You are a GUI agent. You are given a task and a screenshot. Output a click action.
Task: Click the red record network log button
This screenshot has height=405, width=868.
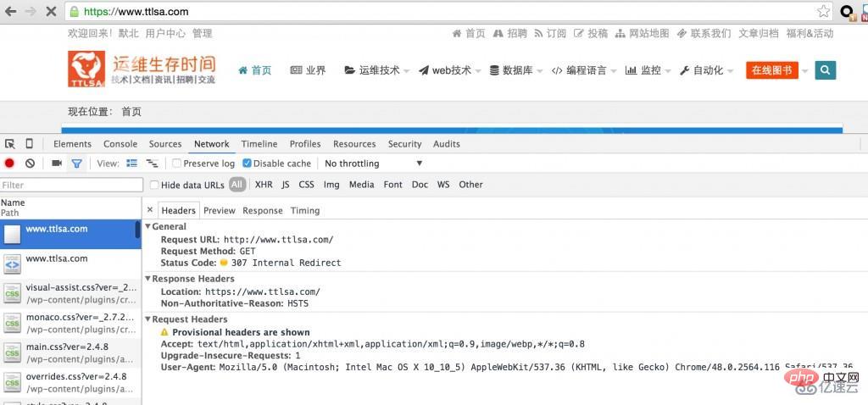tap(9, 164)
